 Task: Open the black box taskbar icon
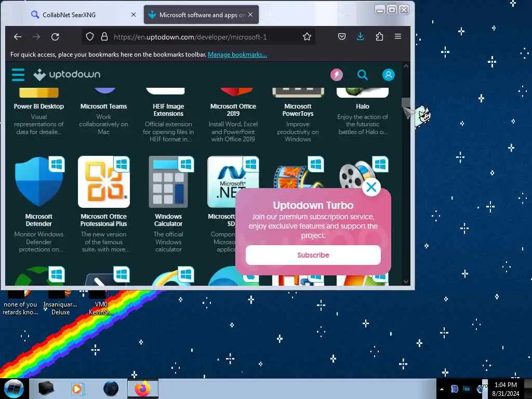[46, 388]
